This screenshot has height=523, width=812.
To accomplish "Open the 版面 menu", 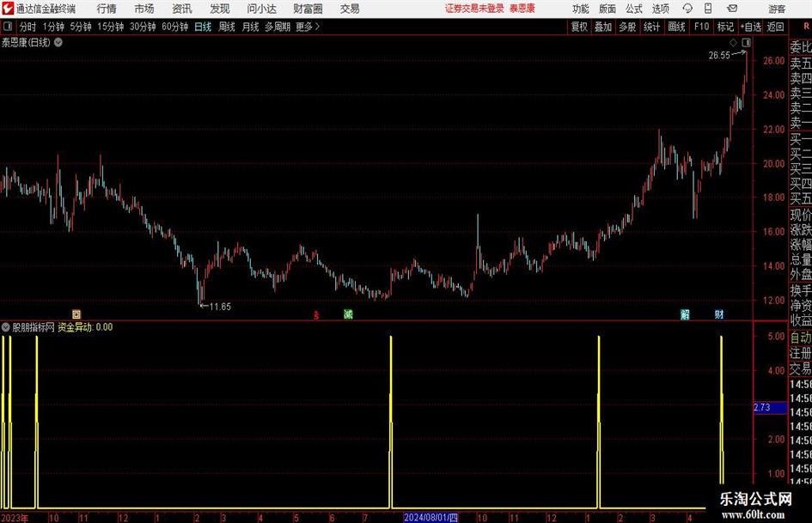I will [607, 9].
